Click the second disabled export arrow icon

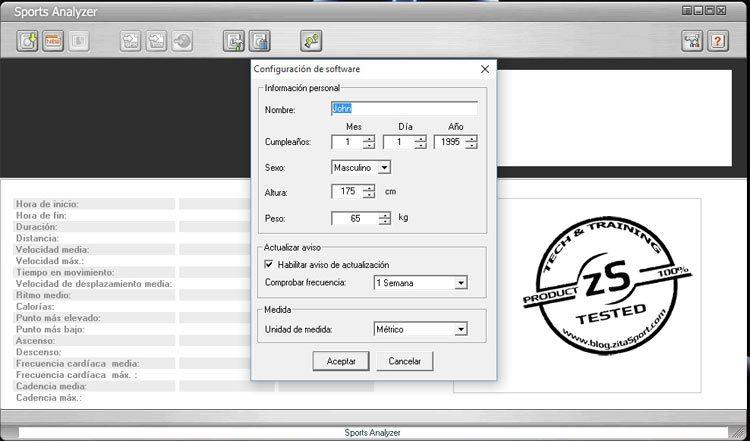[x=156, y=41]
